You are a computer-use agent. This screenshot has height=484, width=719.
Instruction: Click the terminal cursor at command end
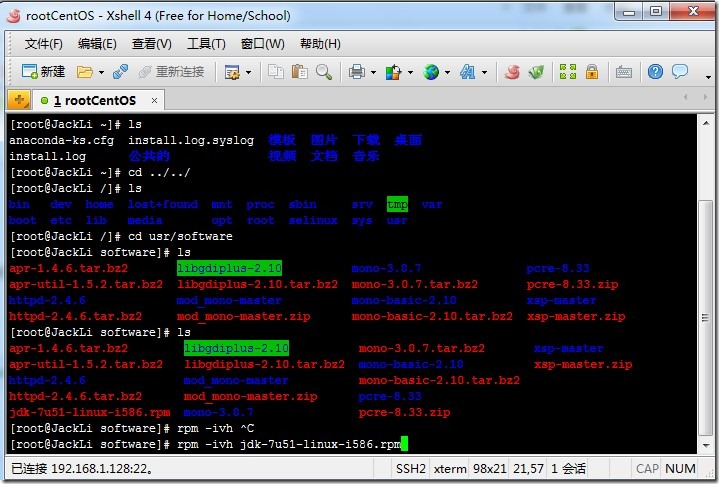click(404, 444)
